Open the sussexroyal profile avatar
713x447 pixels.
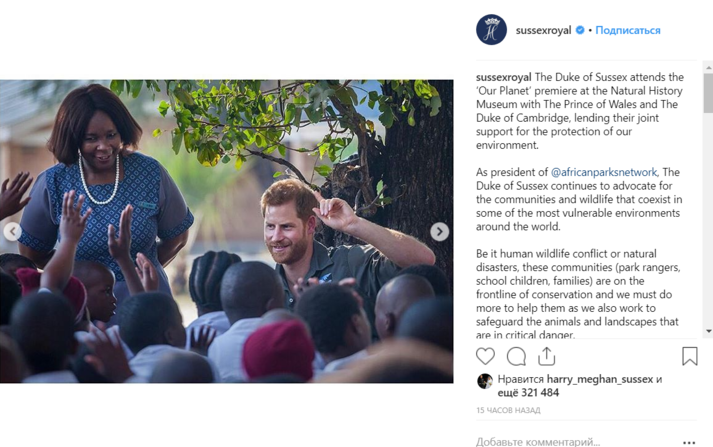(491, 30)
